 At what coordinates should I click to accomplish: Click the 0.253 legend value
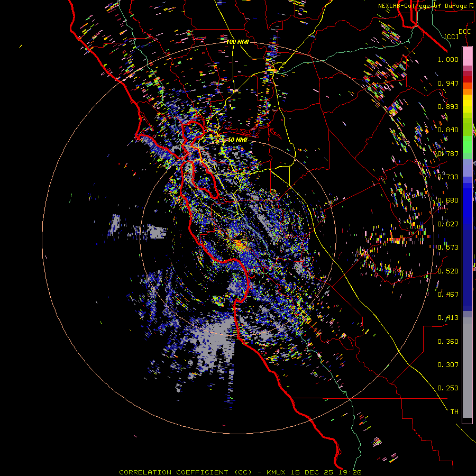point(448,388)
